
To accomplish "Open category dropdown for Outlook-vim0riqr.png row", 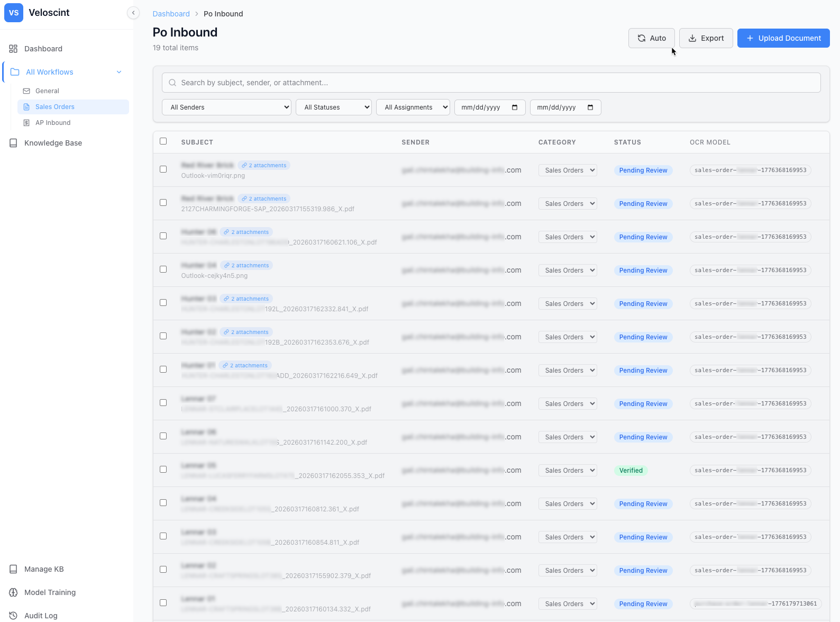I will [x=568, y=170].
